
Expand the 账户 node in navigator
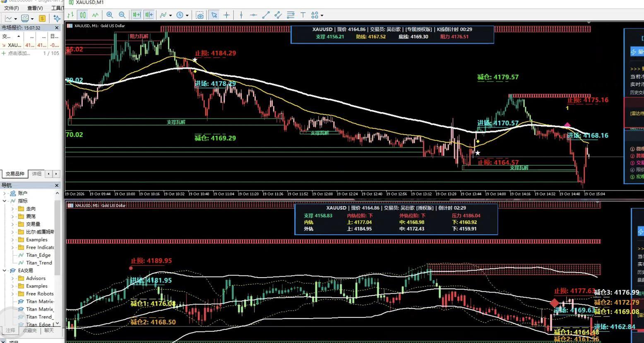coord(5,193)
